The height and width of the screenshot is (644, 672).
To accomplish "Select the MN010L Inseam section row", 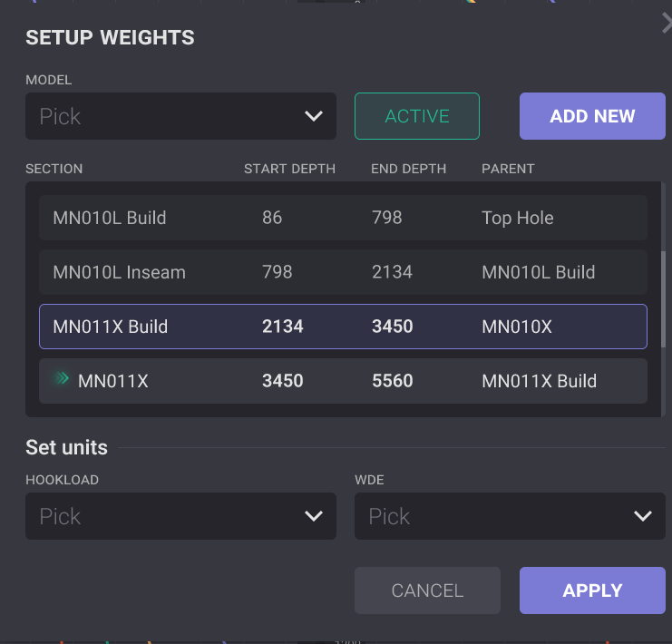I will 343,272.
